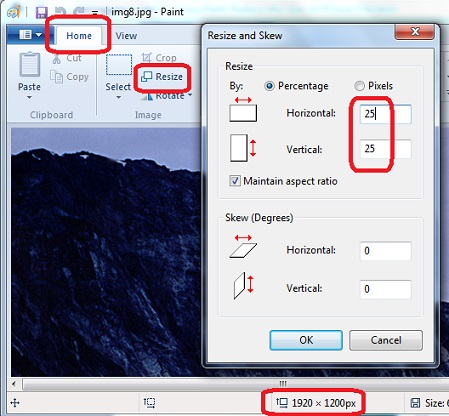This screenshot has width=449, height=416.
Task: Click the Redo arrow in title bar
Action: (78, 12)
